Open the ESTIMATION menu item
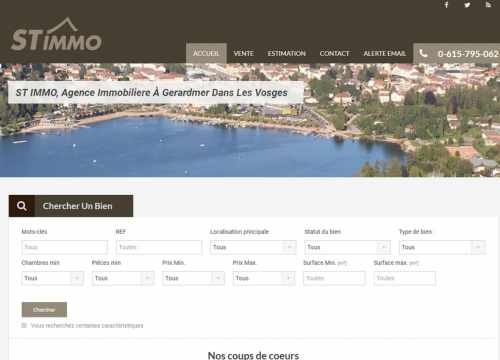This screenshot has height=360, width=500. pyautogui.click(x=286, y=53)
